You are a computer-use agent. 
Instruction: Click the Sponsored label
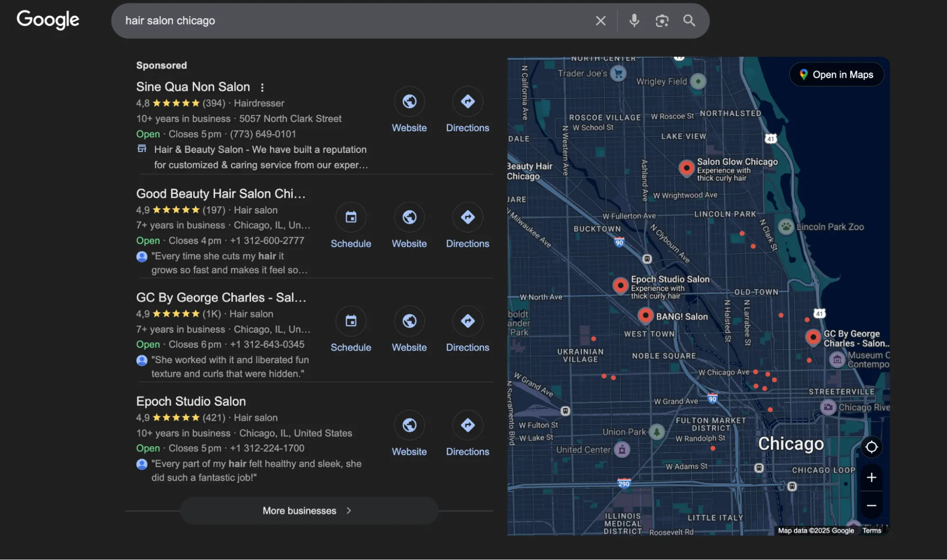[162, 65]
